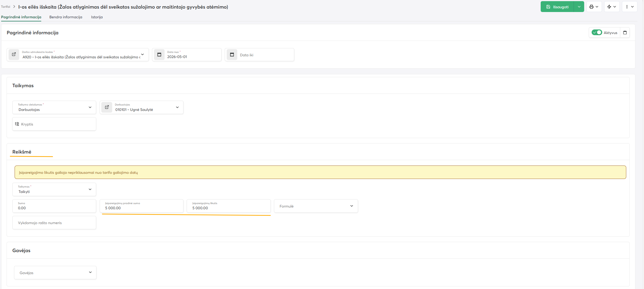Click Vykdomojo rašto numeris field
Screen dimensions: 644x289
54,223
